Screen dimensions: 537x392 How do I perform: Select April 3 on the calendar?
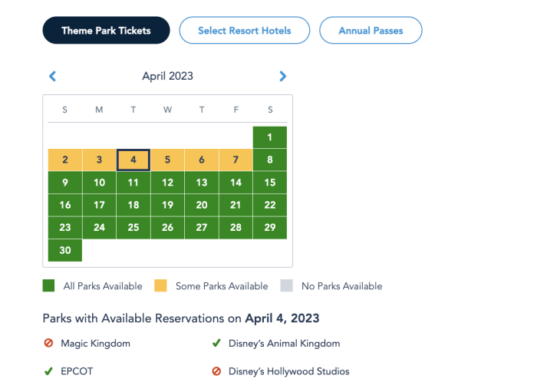click(99, 160)
